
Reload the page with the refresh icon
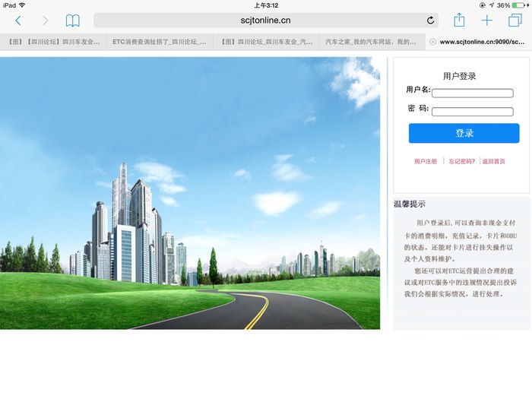coord(430,21)
